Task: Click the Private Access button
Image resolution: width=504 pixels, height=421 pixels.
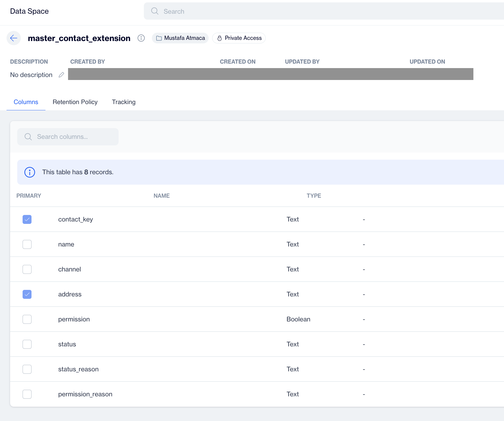Action: pyautogui.click(x=239, y=38)
